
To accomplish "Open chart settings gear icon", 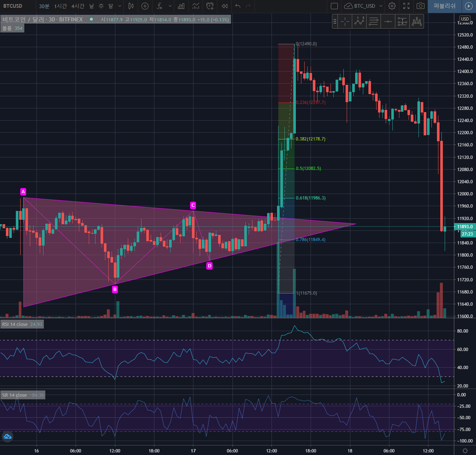I will pyautogui.click(x=392, y=6).
